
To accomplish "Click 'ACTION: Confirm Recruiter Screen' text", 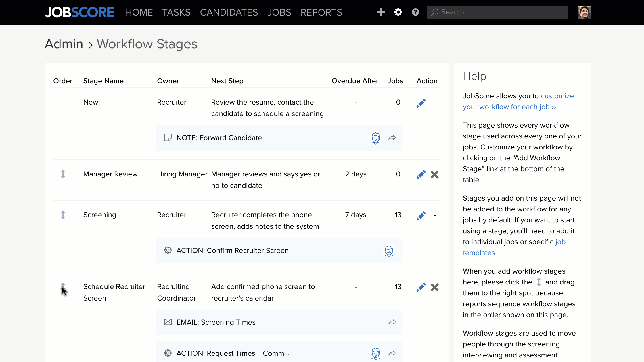I will 233,251.
